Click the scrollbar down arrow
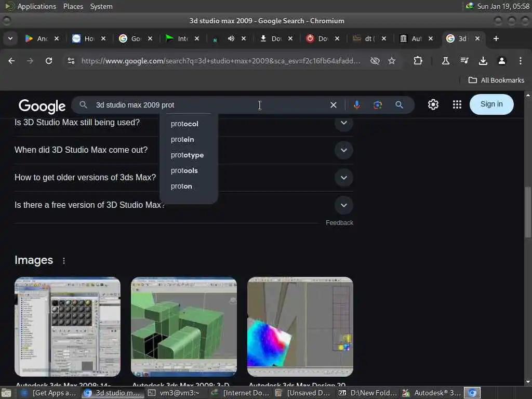 click(528, 382)
